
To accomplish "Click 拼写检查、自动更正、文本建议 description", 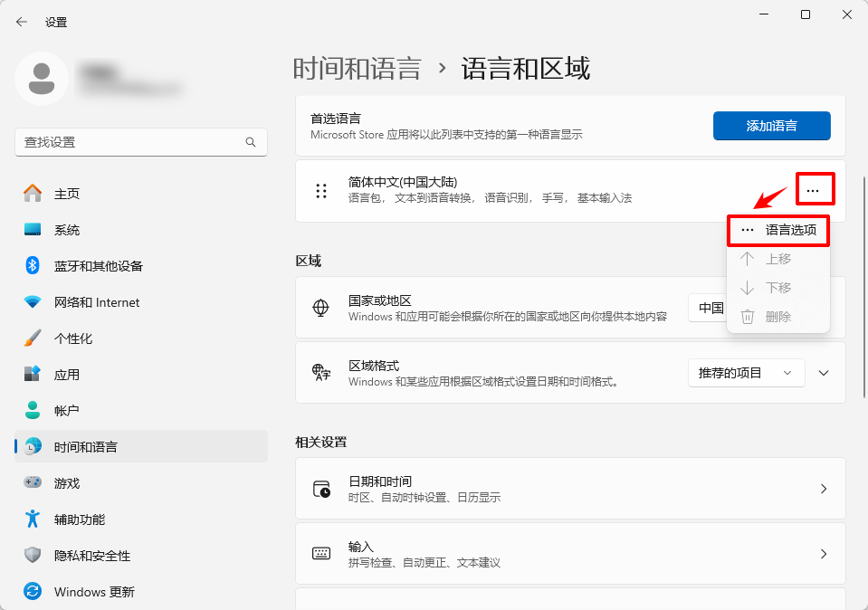I will pos(424,563).
